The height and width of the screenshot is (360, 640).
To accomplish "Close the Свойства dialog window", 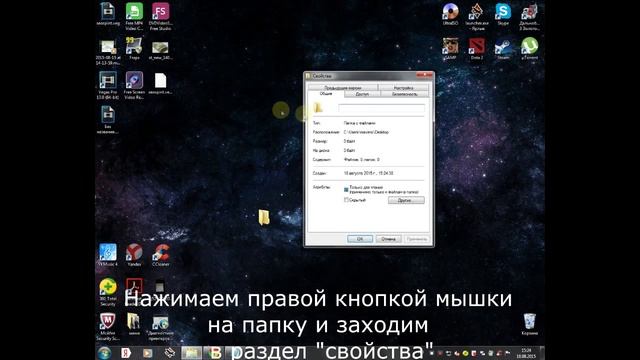I will pyautogui.click(x=424, y=75).
